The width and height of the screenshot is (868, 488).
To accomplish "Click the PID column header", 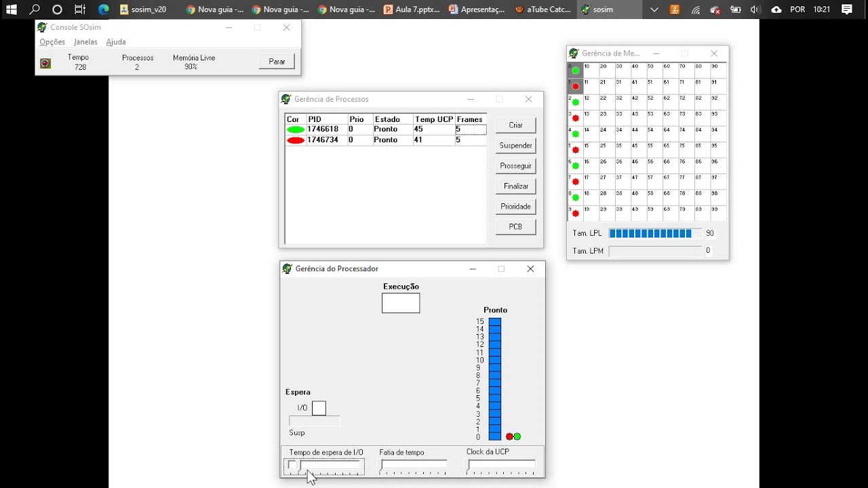I will (326, 119).
